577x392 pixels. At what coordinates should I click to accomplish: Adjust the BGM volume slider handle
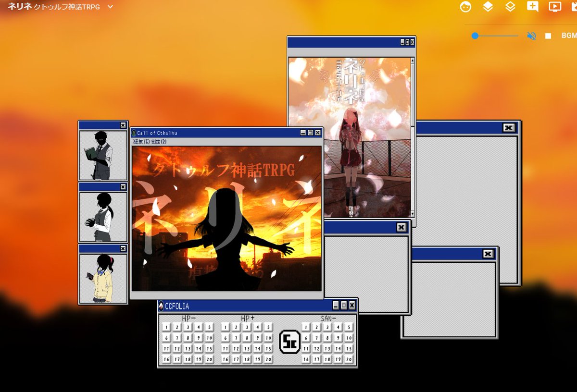(x=475, y=36)
